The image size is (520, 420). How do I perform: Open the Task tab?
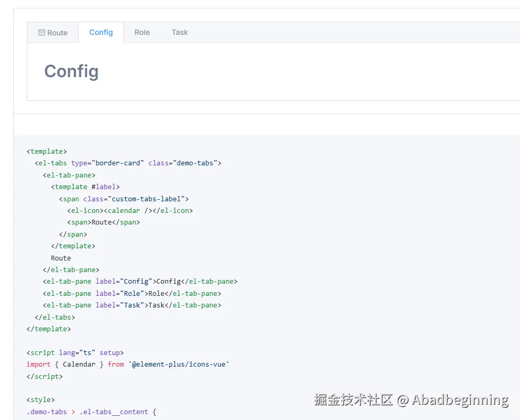[179, 32]
